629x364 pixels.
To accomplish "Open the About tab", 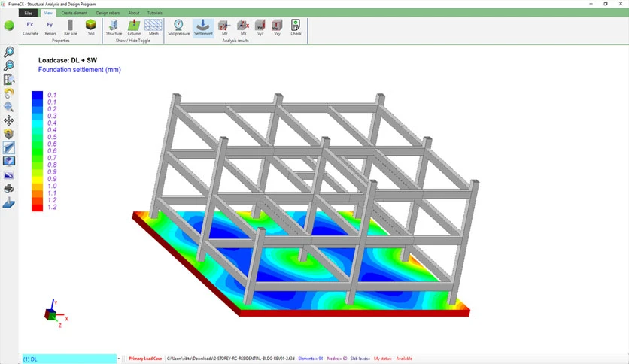I will pos(134,13).
